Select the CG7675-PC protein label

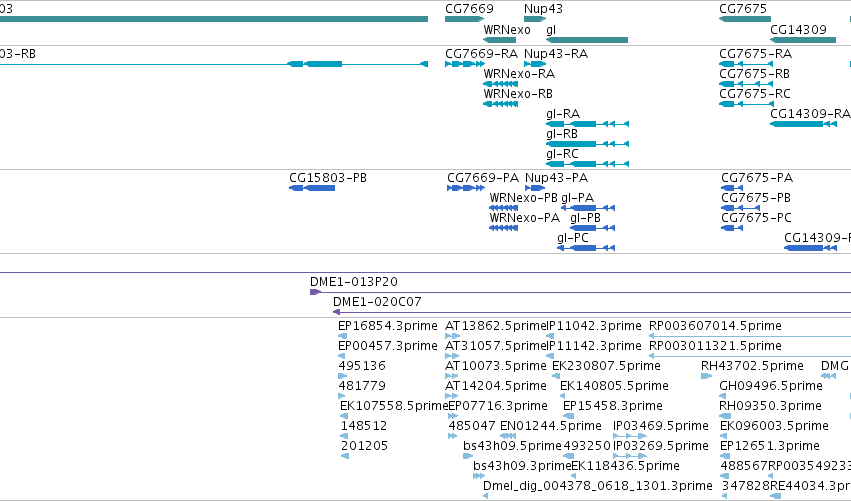757,218
